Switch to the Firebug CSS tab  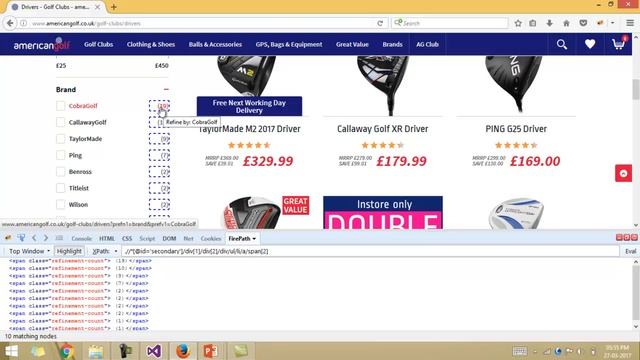point(127,238)
